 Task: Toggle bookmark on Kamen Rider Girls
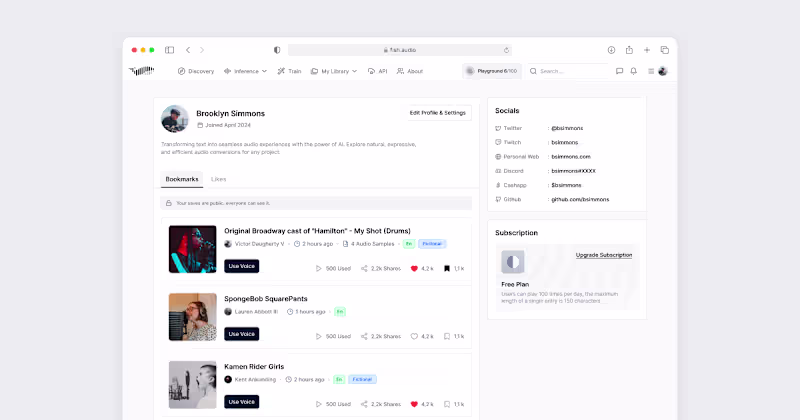point(447,404)
